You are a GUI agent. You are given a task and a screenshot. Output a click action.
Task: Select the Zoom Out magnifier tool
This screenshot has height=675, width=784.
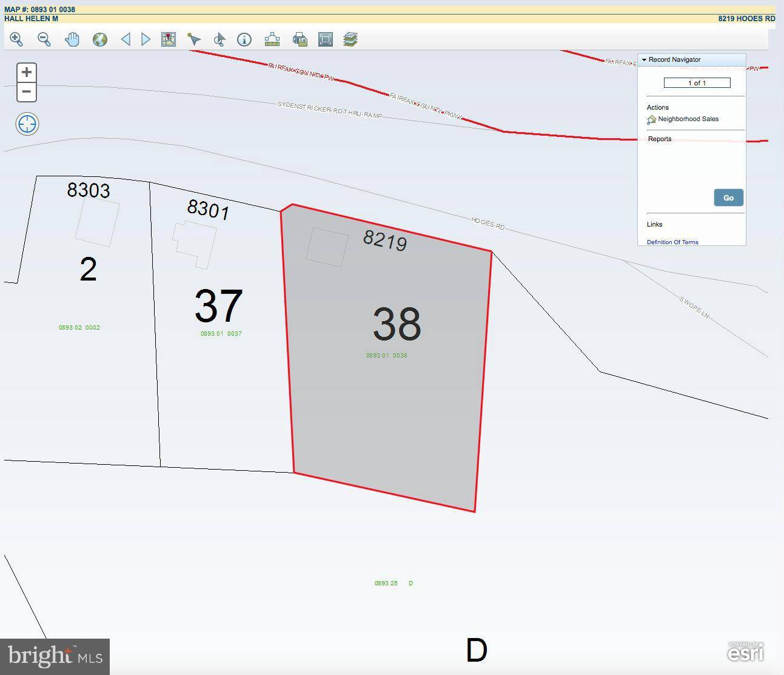point(44,39)
